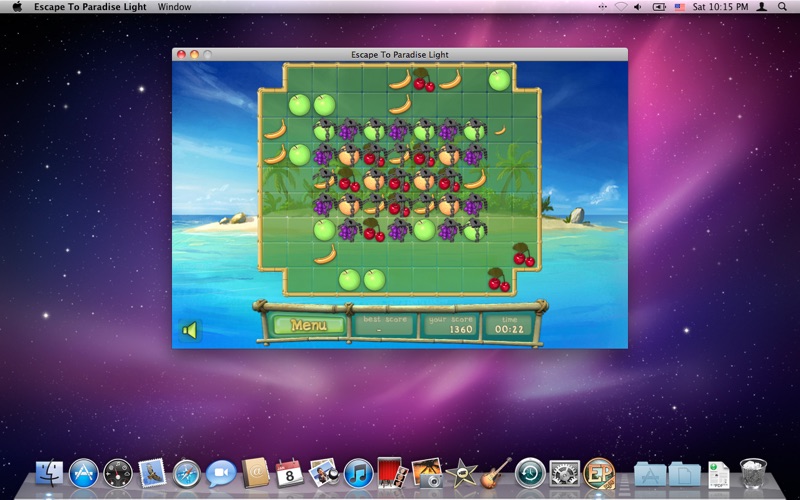
Task: Open the Trash in the Dock
Action: (753, 473)
